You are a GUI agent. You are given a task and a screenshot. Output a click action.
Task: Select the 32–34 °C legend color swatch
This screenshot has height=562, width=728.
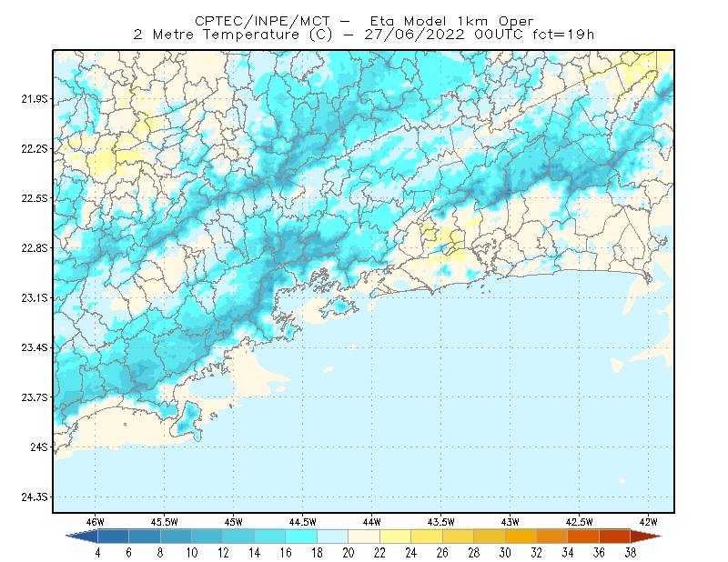pyautogui.click(x=552, y=537)
